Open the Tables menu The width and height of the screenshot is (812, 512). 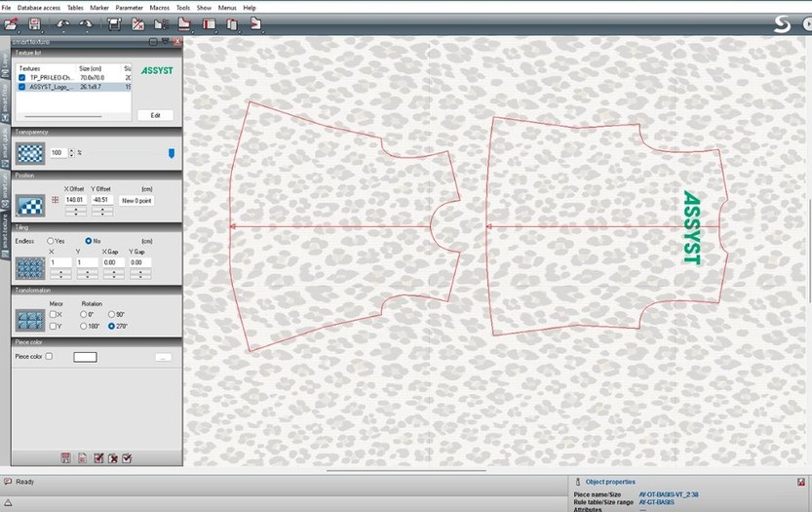tap(75, 8)
